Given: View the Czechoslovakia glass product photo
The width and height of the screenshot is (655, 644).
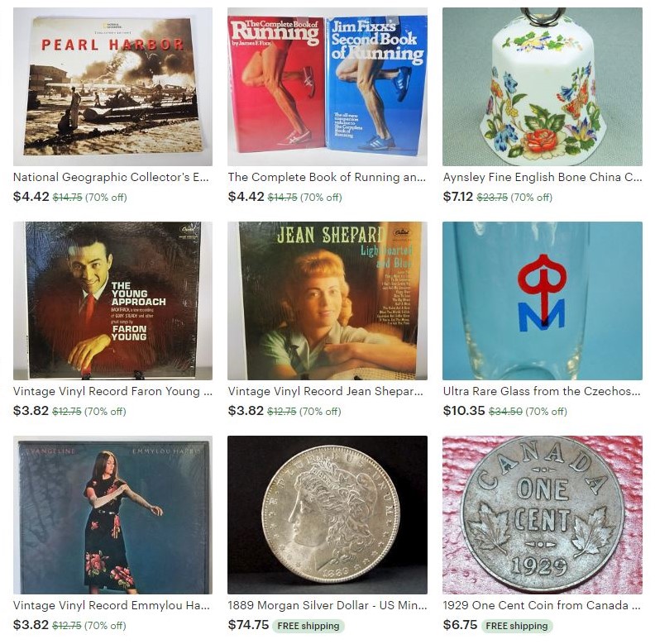Looking at the screenshot, I should [543, 301].
